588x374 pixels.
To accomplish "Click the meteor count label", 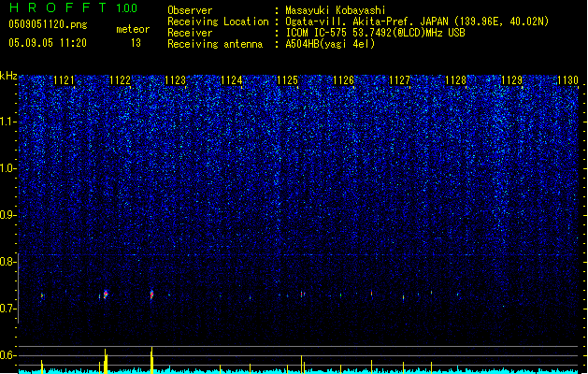I will click(x=133, y=29).
